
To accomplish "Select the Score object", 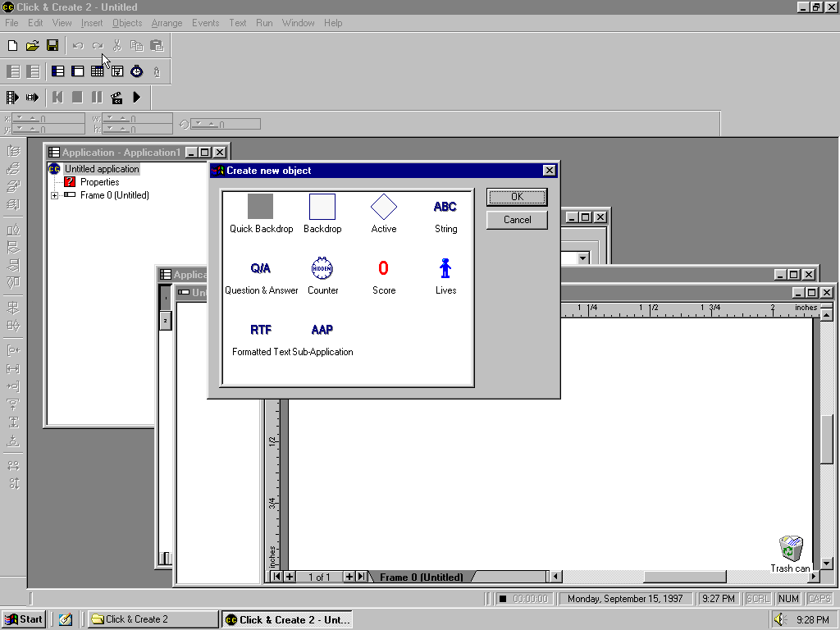I will [x=384, y=268].
